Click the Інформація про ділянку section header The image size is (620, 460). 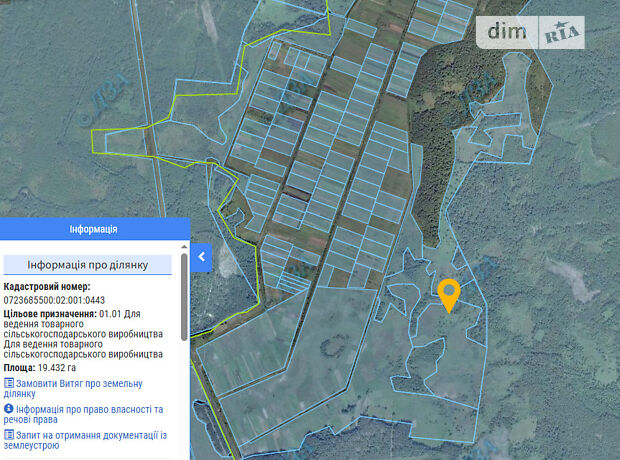pyautogui.click(x=88, y=265)
